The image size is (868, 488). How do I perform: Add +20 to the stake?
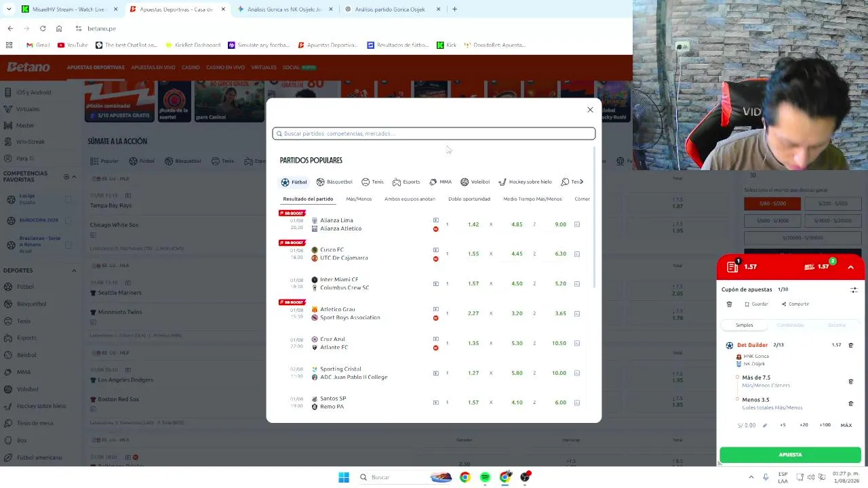(x=804, y=425)
